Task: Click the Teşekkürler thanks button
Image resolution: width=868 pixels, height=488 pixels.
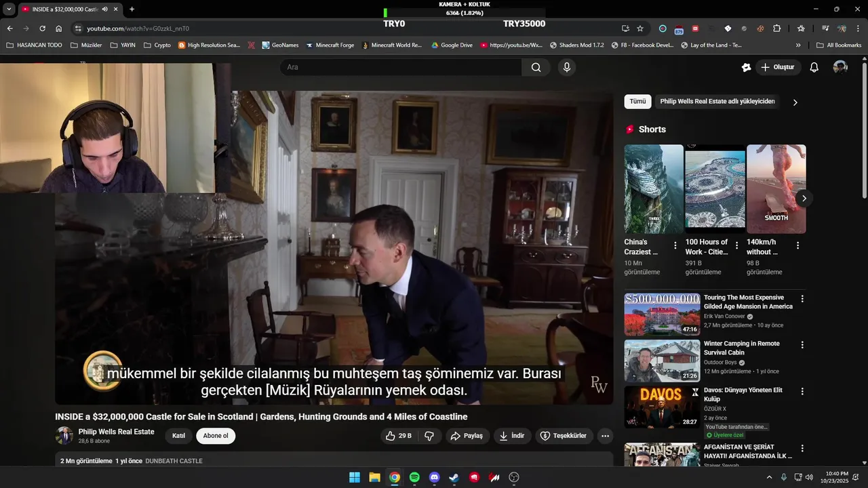Action: [x=564, y=436]
